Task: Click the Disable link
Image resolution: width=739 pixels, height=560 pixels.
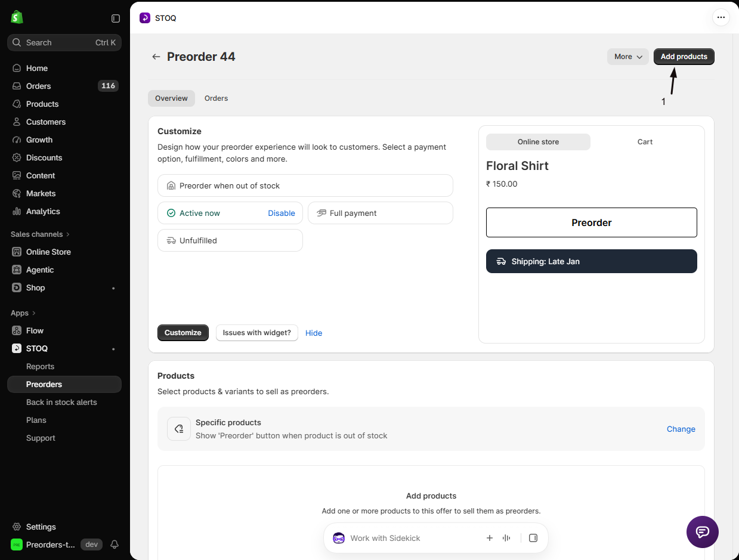Action: tap(282, 213)
